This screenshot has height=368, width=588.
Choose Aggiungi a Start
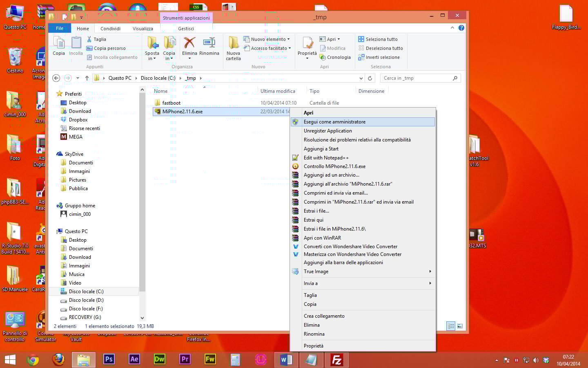[363, 149]
